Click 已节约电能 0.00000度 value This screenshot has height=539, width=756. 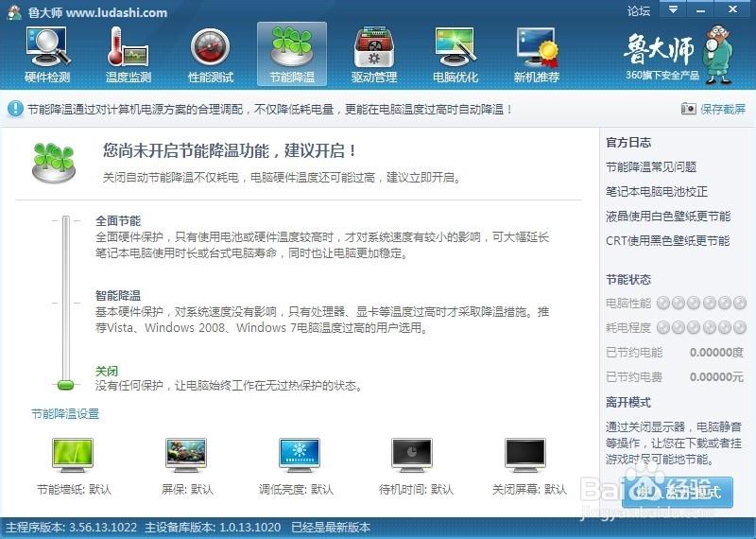(717, 353)
